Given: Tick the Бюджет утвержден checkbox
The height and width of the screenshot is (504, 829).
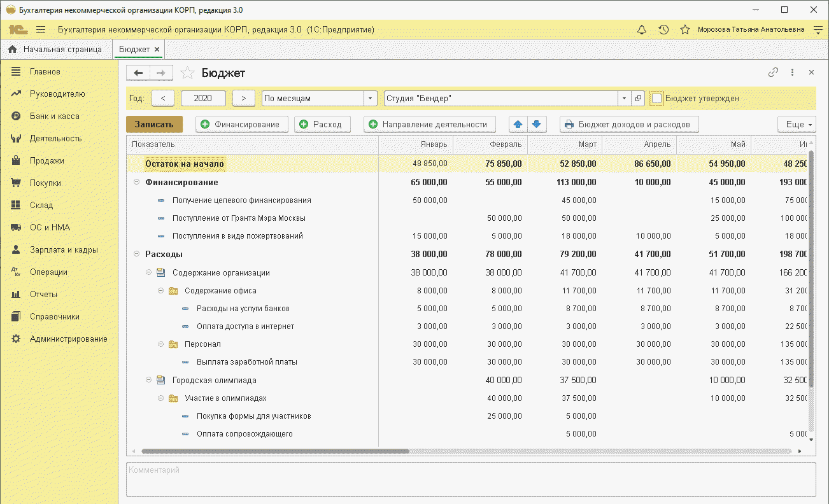Looking at the screenshot, I should [x=657, y=99].
